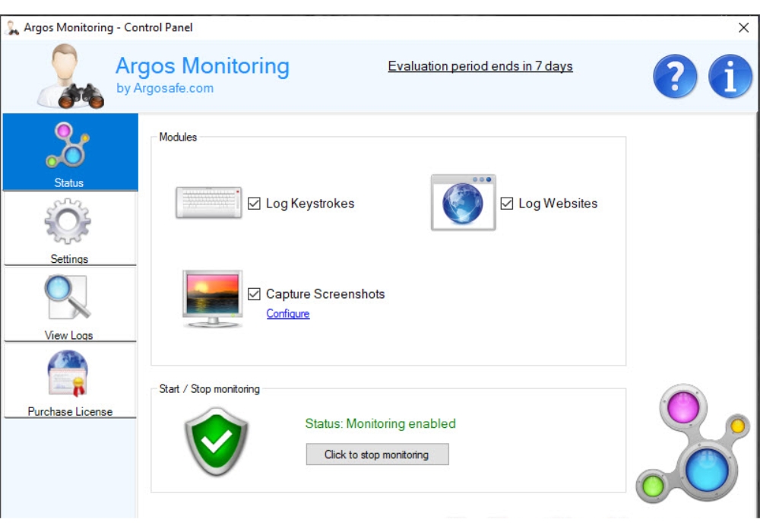Click the 'by Argosafe.com' text

(x=165, y=88)
